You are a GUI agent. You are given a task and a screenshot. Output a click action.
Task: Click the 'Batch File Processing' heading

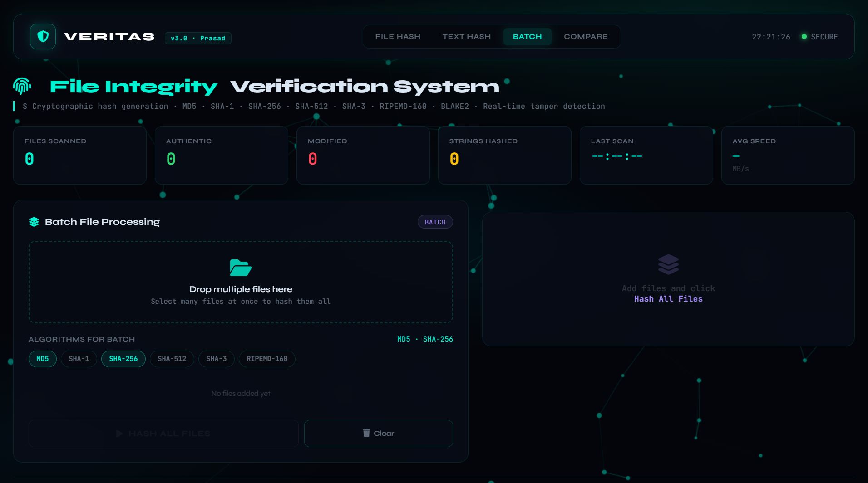102,222
